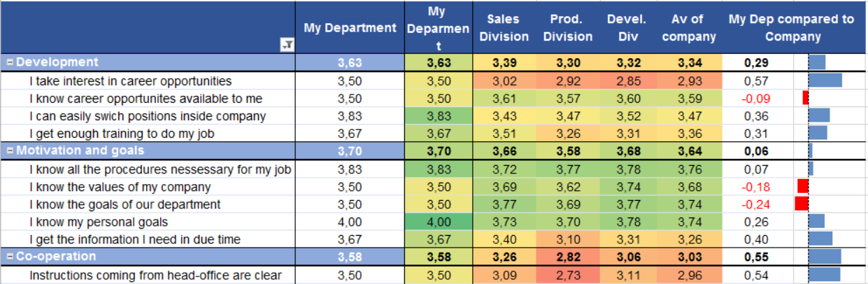
Task: Click the Instructions coming from head-office row label
Action: [155, 275]
